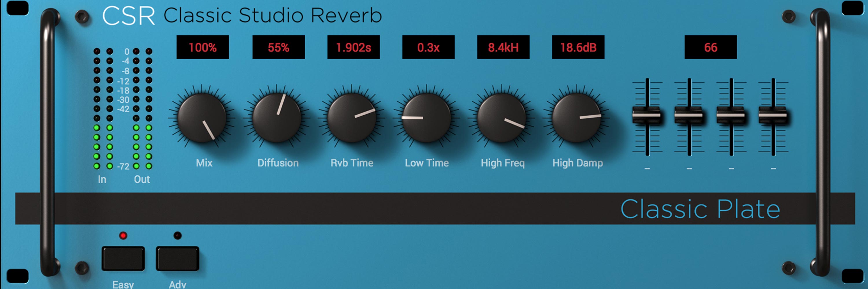Viewport: 868px width, 289px height.
Task: Click the High Damp knob
Action: coord(577,118)
